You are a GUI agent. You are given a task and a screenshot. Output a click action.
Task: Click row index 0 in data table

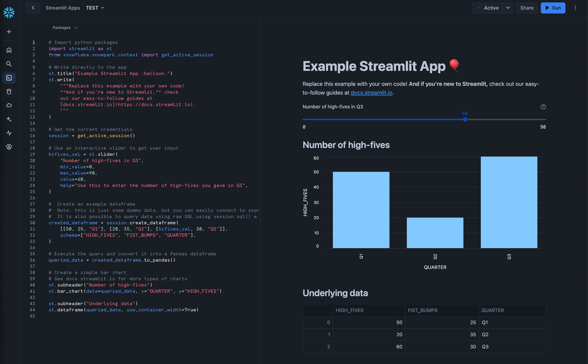(318, 322)
